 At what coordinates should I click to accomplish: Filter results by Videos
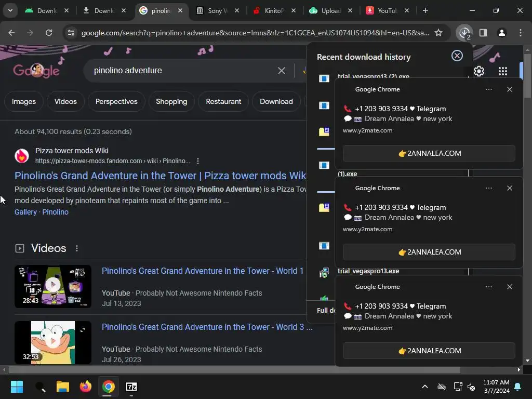click(x=65, y=101)
